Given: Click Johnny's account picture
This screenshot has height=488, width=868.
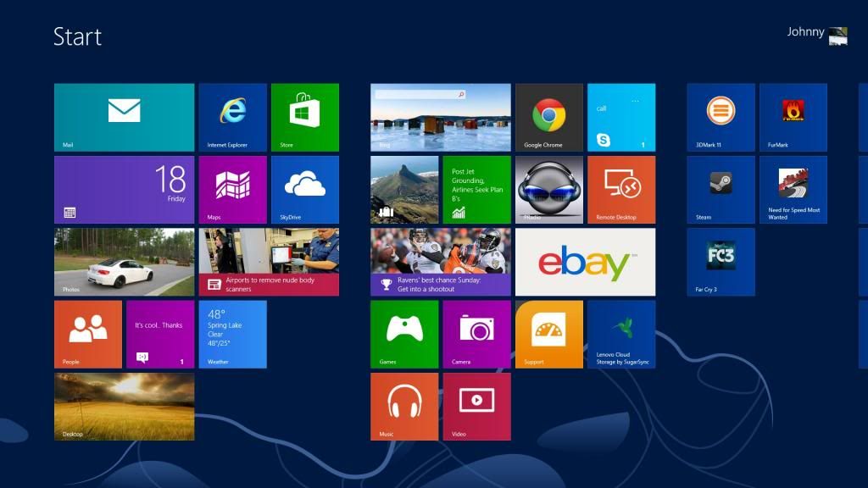Looking at the screenshot, I should [838, 36].
